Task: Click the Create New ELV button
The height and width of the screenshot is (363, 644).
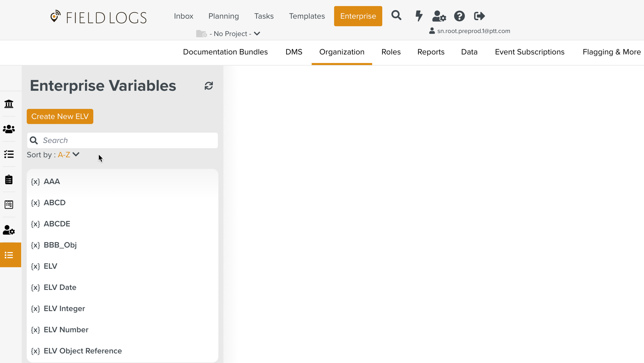Action: [x=60, y=116]
